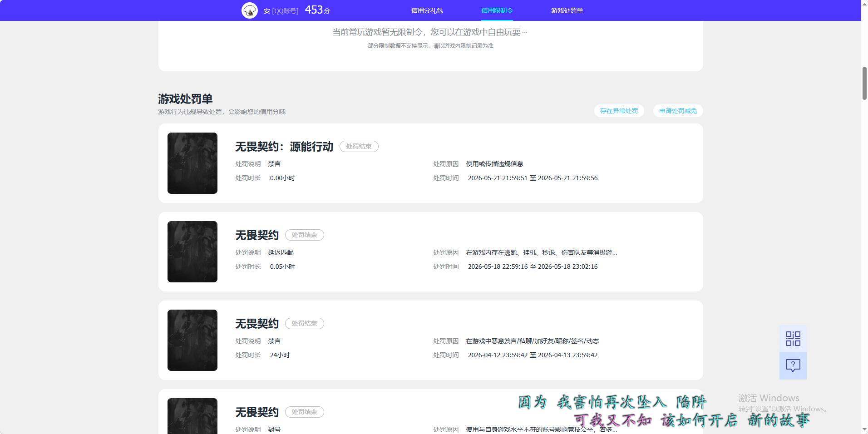Open the thumbnail of the 24小时 禁言 card
The width and height of the screenshot is (868, 434).
pyautogui.click(x=192, y=340)
